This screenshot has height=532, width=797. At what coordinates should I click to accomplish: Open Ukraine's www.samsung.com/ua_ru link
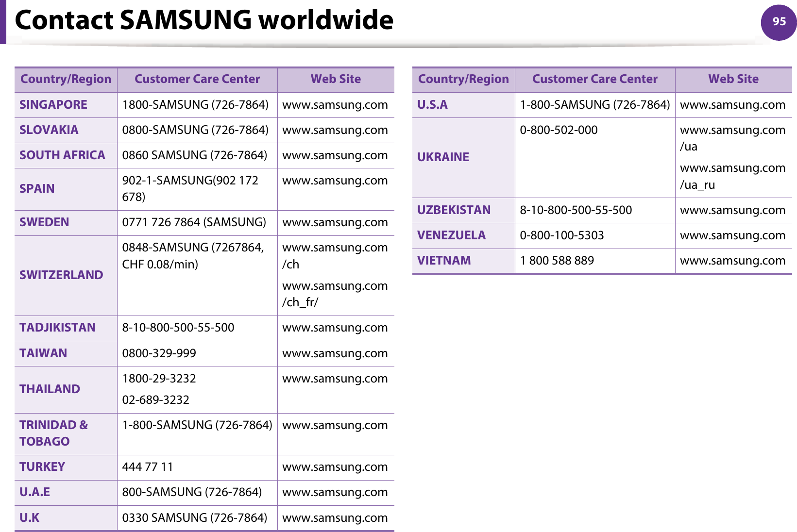[x=733, y=176]
